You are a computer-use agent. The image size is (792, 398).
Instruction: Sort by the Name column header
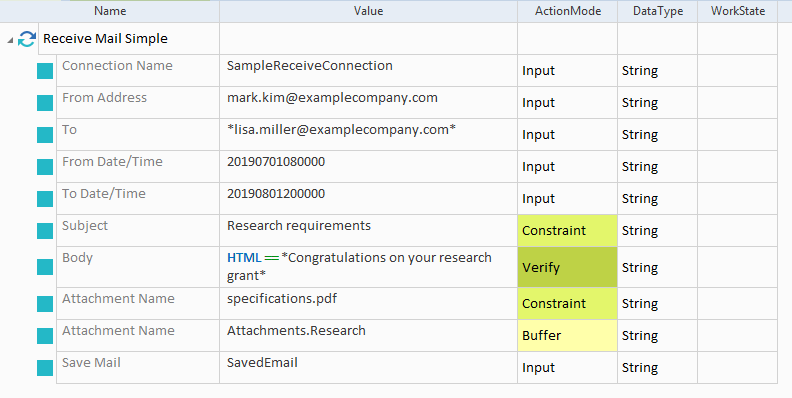pyautogui.click(x=110, y=11)
